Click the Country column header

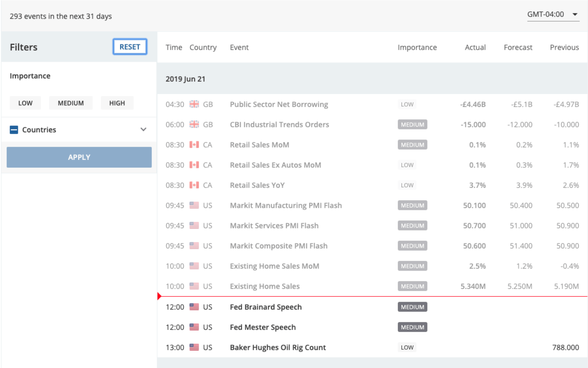203,47
